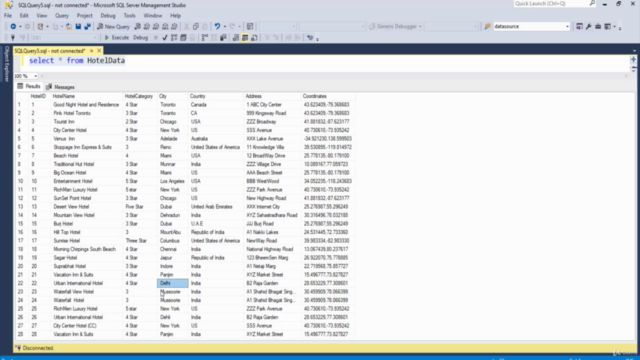Select the XYZ Sahastradhara Road address cell

point(272,215)
